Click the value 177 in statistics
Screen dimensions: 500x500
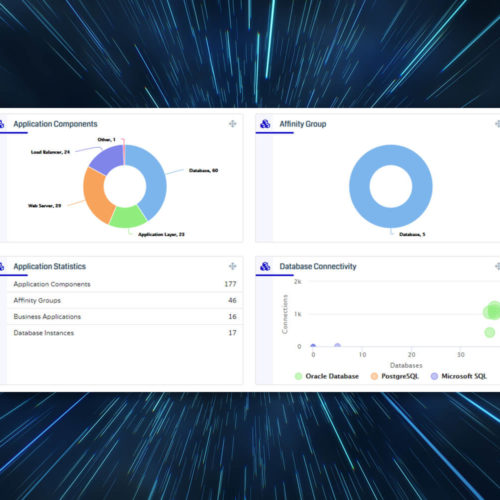(x=230, y=284)
